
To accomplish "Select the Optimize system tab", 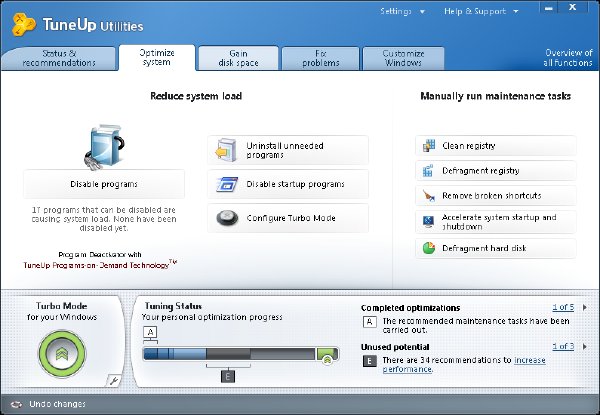I will tap(157, 57).
